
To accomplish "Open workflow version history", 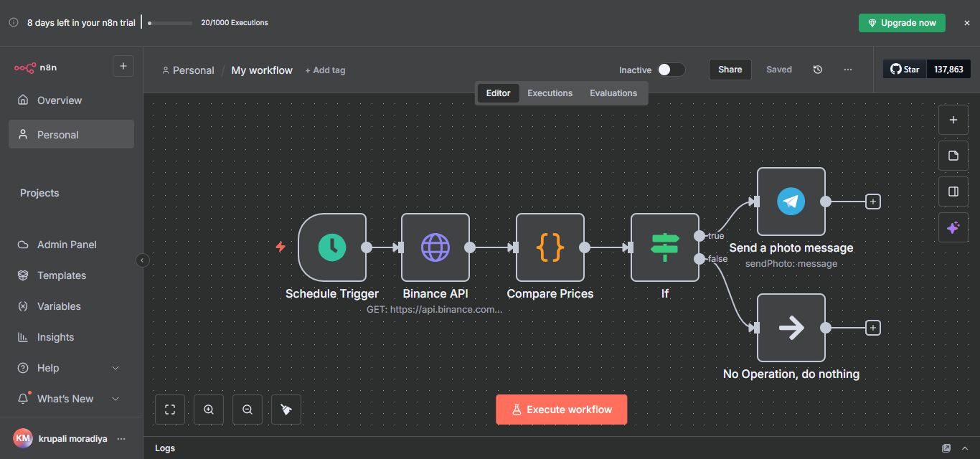I will tap(818, 69).
